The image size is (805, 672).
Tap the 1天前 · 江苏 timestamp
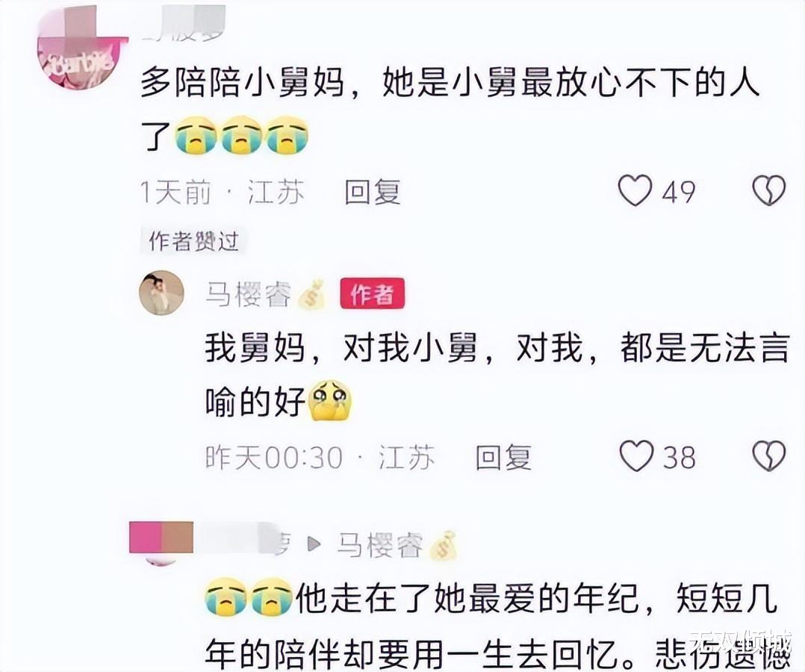coord(222,192)
